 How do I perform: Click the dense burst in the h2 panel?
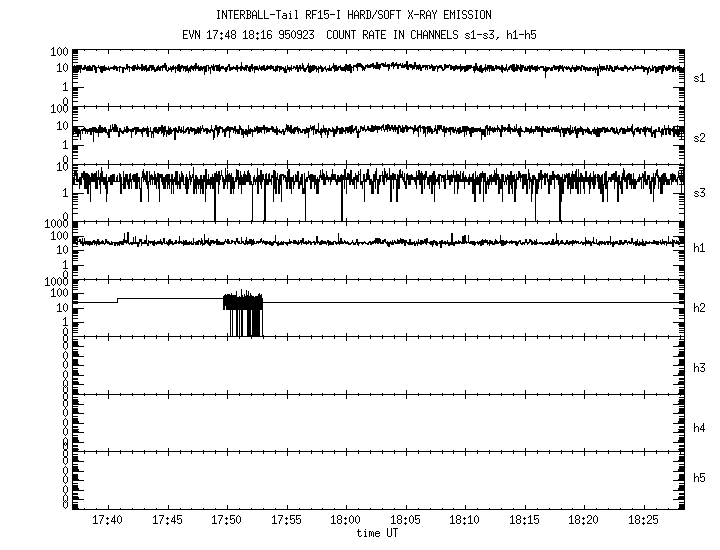pyautogui.click(x=242, y=313)
